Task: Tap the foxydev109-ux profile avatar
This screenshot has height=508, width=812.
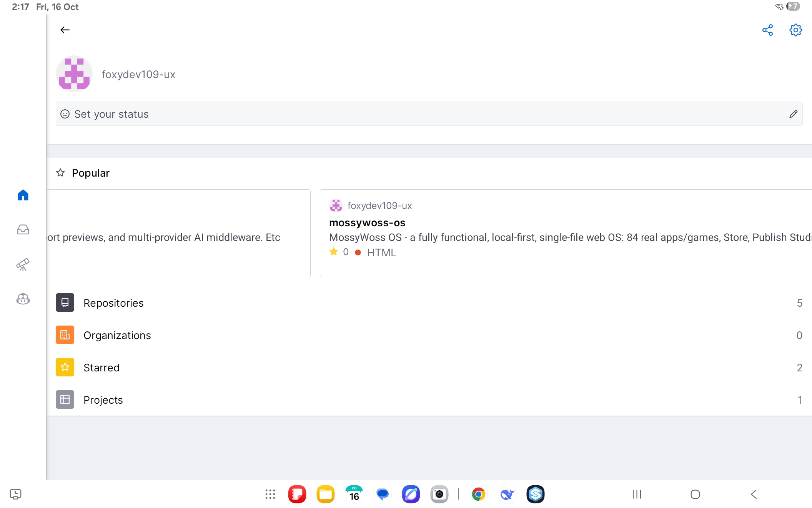Action: tap(74, 74)
